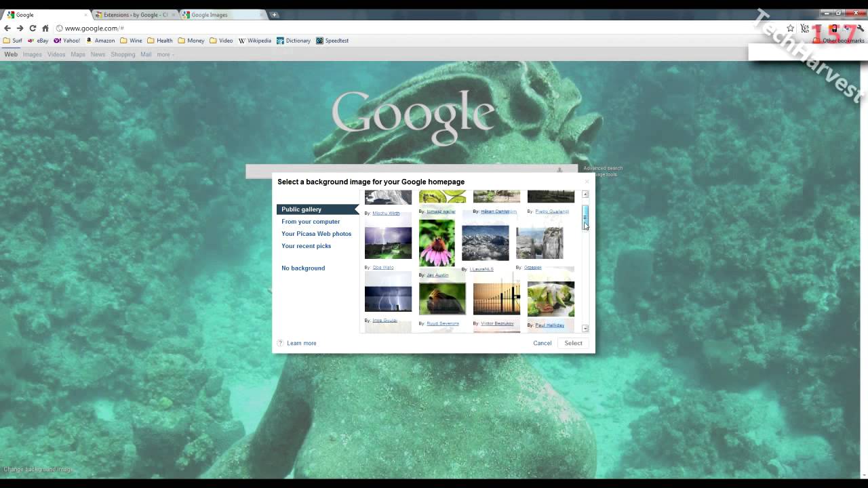Open the eBay bookmark
The height and width of the screenshot is (488, 868).
38,41
